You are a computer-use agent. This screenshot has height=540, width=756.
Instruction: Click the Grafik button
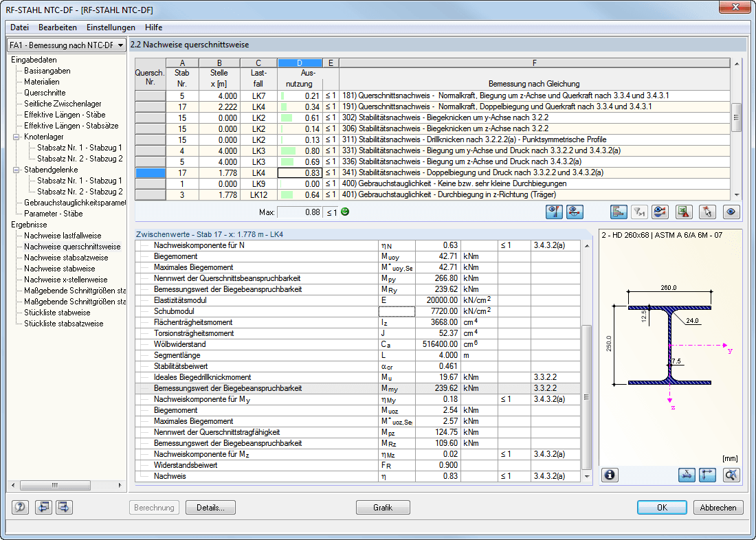point(383,508)
